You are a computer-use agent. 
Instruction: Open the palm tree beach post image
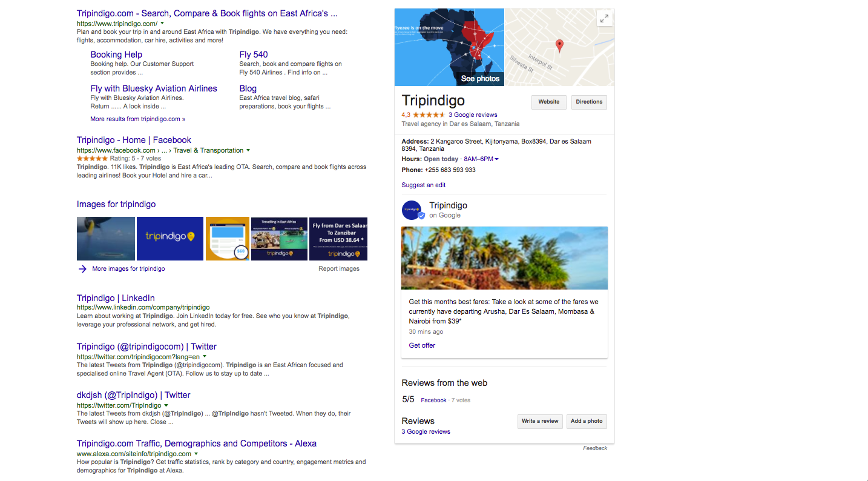click(504, 258)
